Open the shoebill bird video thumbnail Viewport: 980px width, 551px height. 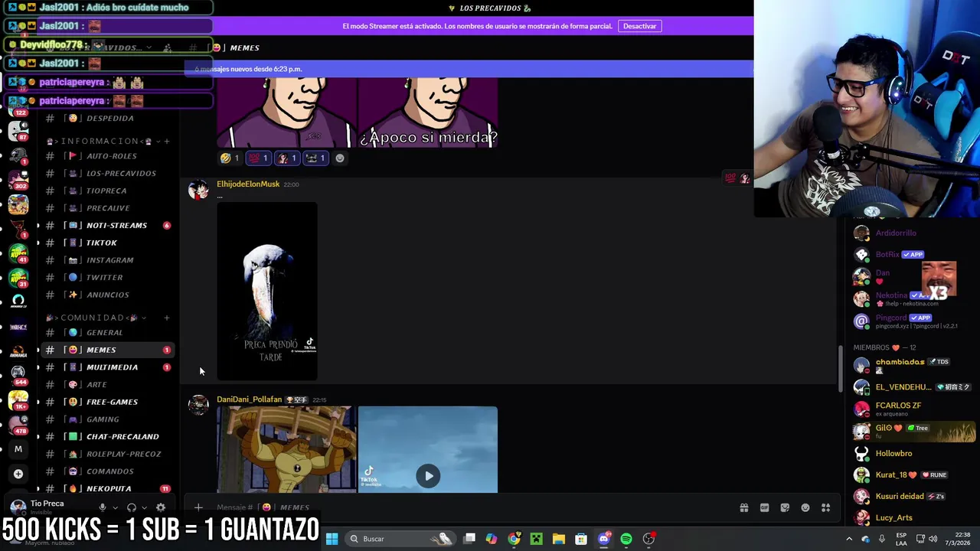(267, 291)
